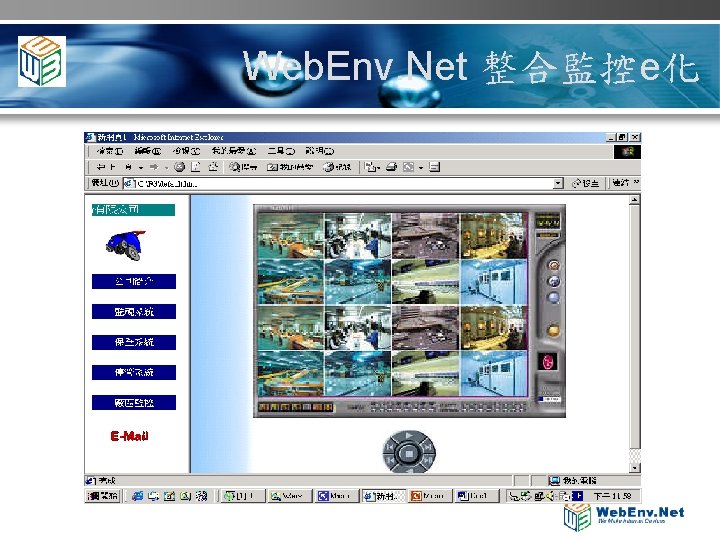
Task: Go to the Home page icon
Action: (x=213, y=167)
